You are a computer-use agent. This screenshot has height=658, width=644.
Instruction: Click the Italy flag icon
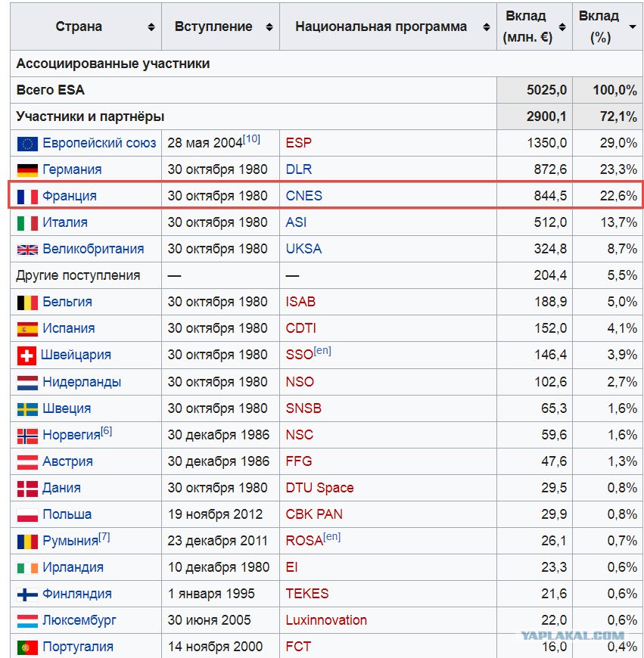pos(27,223)
